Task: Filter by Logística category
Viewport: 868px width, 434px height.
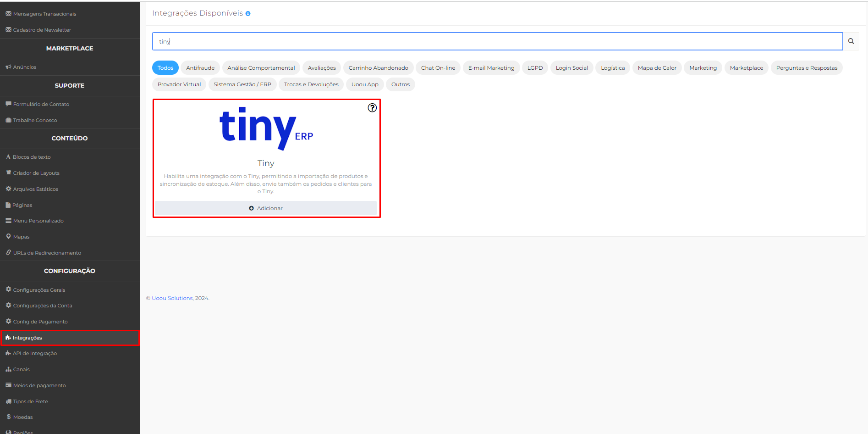Action: click(613, 68)
